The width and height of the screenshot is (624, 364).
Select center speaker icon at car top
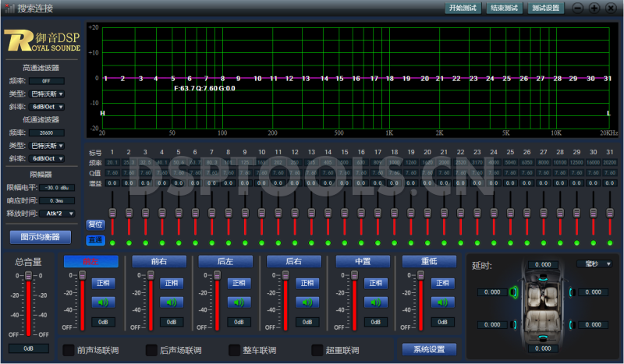tap(543, 278)
